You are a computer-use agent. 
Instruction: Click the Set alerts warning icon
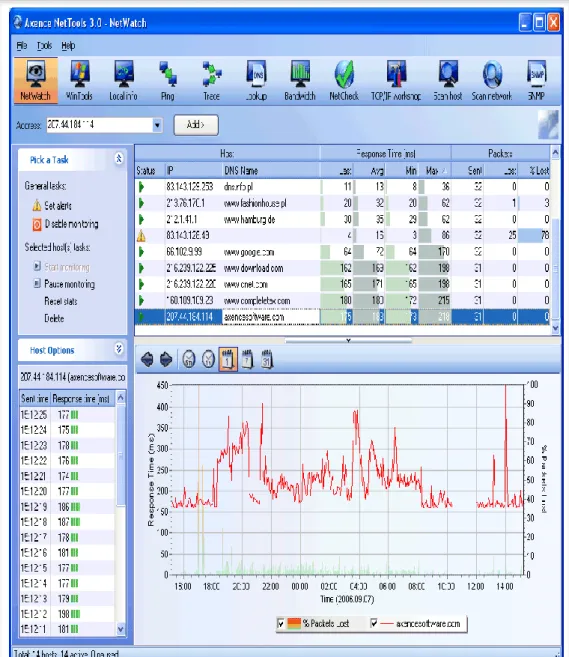point(37,205)
